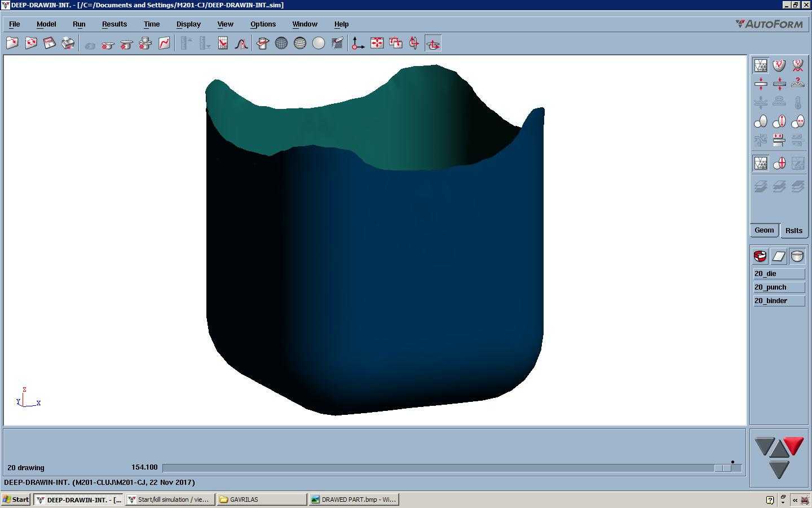Select the 20_die tool button
Screen dimensions: 812x508
pyautogui.click(x=779, y=274)
